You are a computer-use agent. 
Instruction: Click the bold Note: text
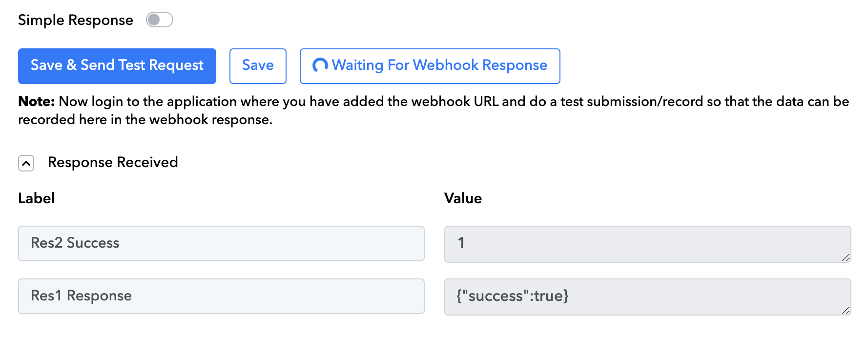coord(37,102)
